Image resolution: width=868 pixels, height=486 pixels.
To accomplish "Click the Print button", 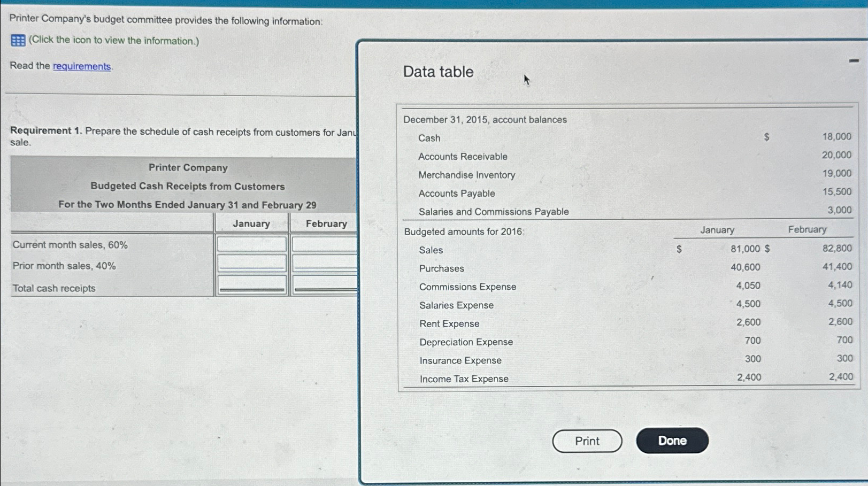I will point(587,441).
